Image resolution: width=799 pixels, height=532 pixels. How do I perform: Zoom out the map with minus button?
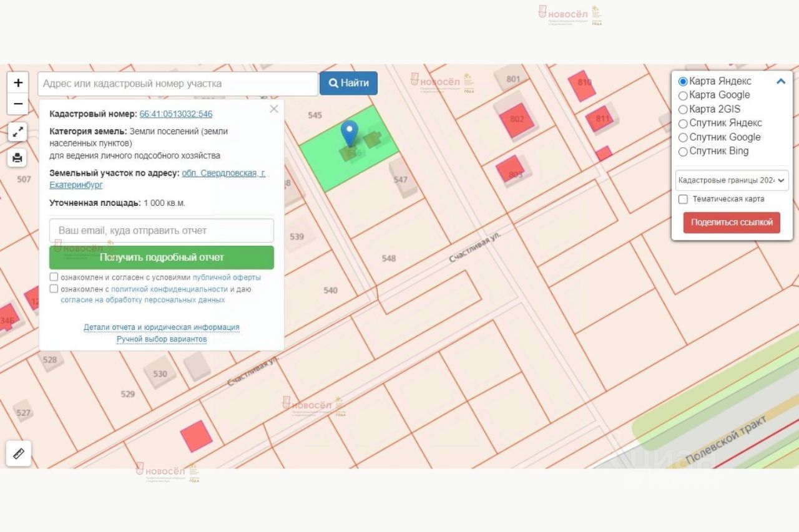coord(18,104)
